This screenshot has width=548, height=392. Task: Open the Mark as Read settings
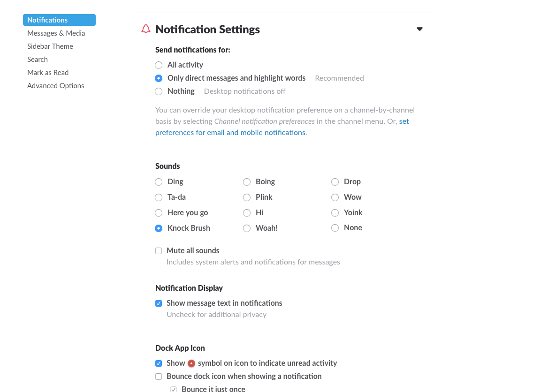(x=48, y=73)
